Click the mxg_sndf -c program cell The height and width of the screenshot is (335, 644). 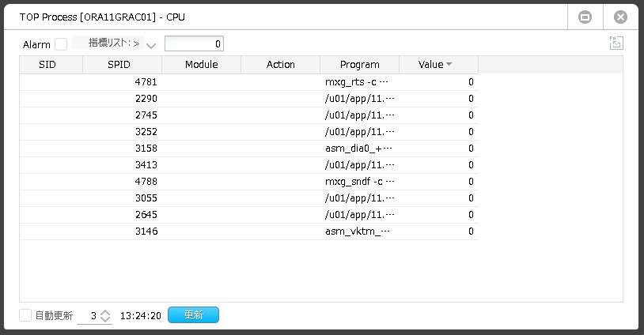(360, 182)
